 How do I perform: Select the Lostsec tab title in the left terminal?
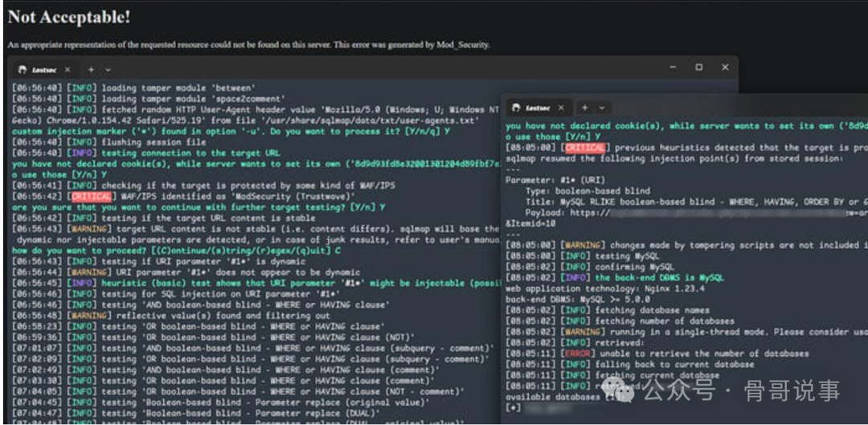pos(45,70)
